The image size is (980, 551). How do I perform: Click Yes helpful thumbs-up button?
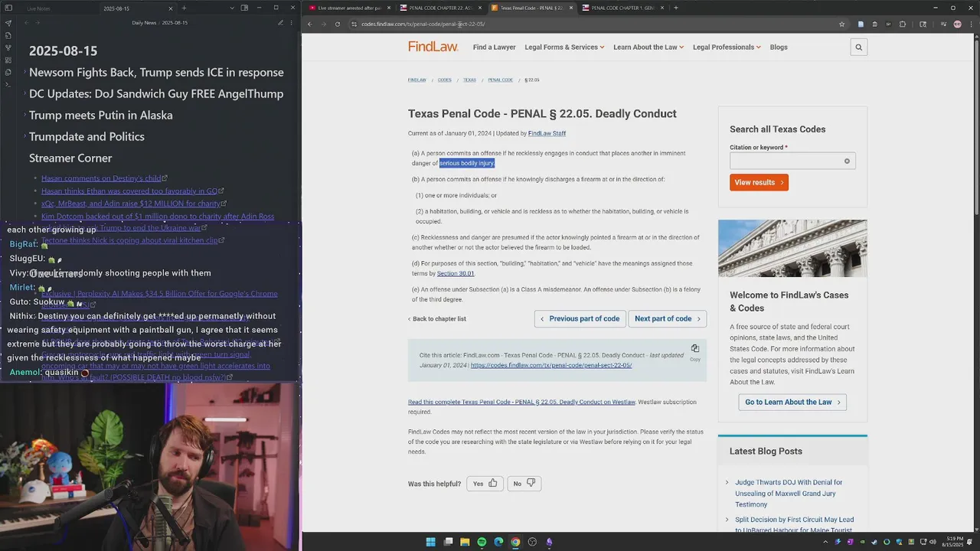coord(485,484)
